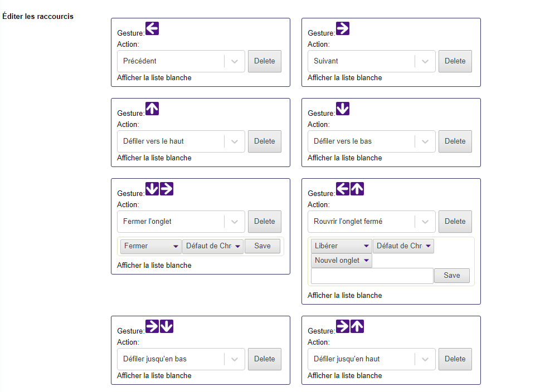Expand the Libérer option select

point(341,246)
